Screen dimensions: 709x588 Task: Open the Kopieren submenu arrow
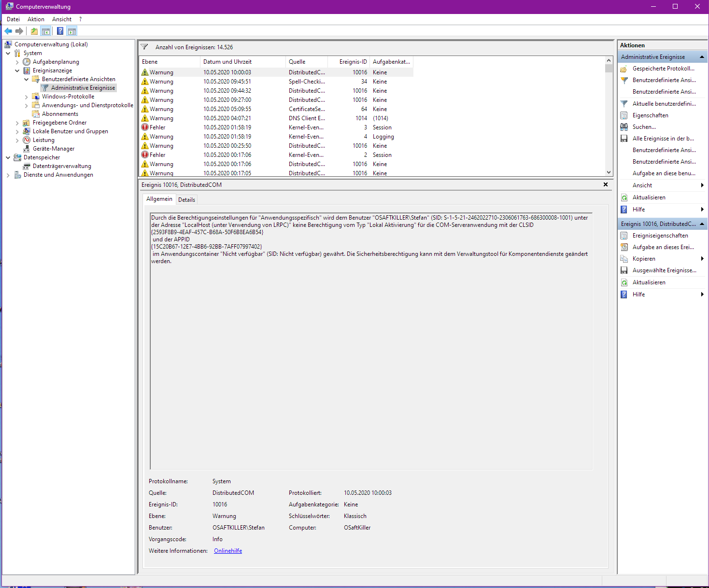[702, 259]
